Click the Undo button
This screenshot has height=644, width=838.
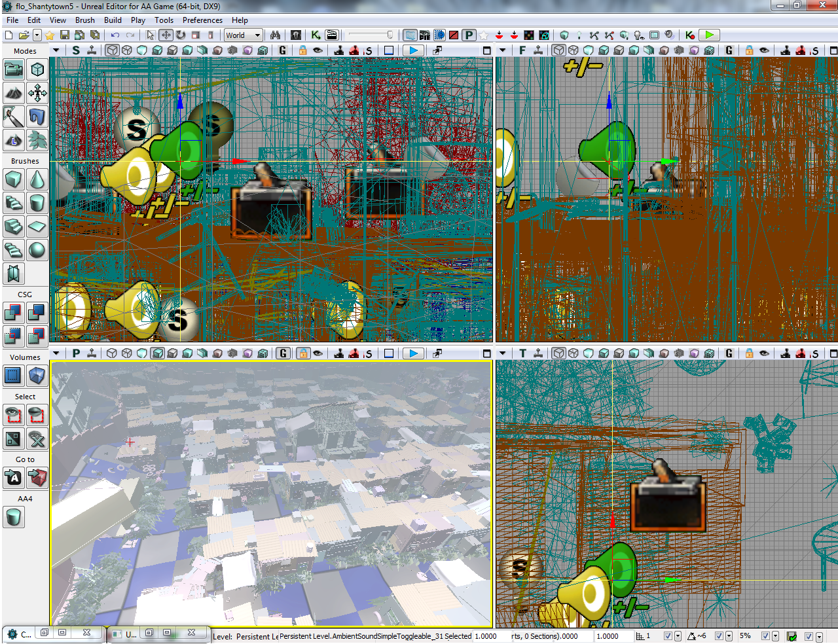115,35
